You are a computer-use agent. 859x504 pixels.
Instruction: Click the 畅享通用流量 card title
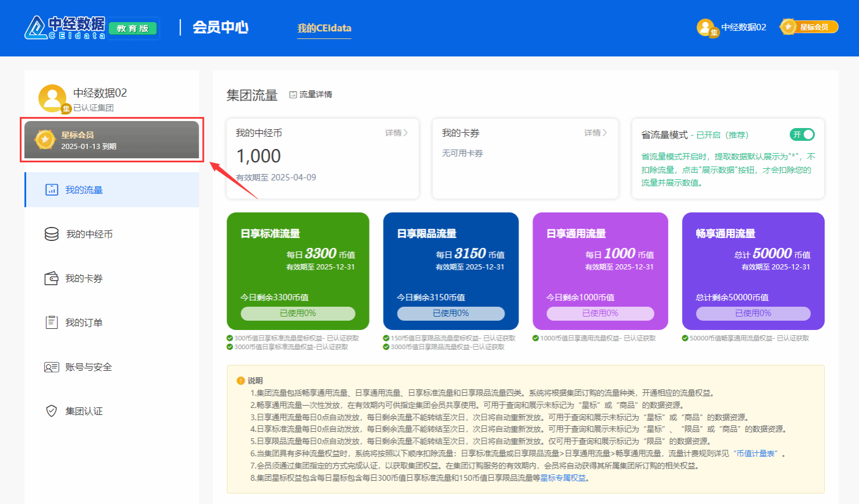point(726,233)
